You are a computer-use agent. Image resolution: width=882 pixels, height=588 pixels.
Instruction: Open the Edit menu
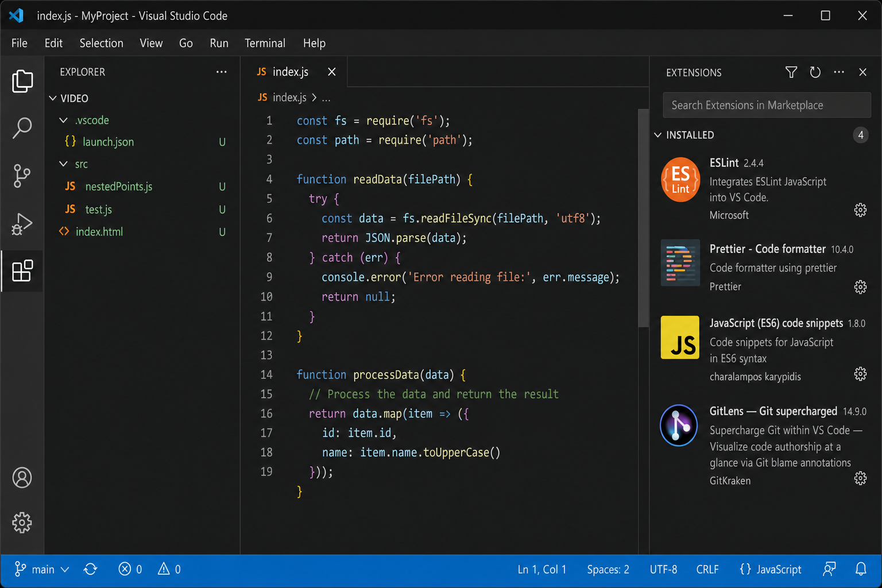(x=53, y=43)
